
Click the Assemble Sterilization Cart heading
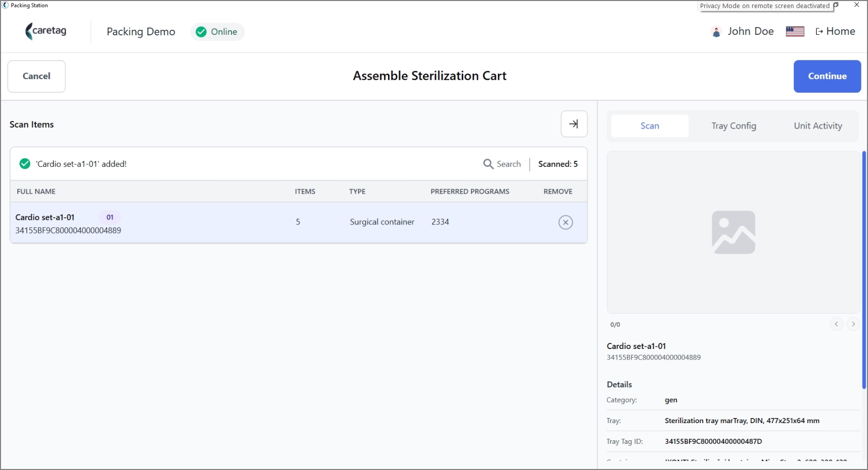click(x=429, y=76)
